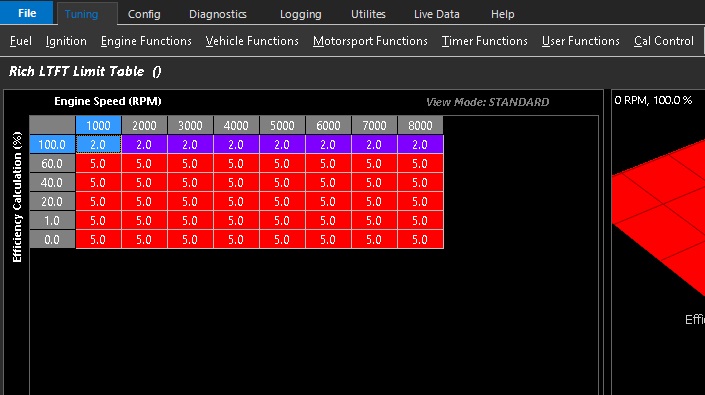Image resolution: width=705 pixels, height=395 pixels.
Task: Switch to Live Data tab
Action: [x=437, y=14]
